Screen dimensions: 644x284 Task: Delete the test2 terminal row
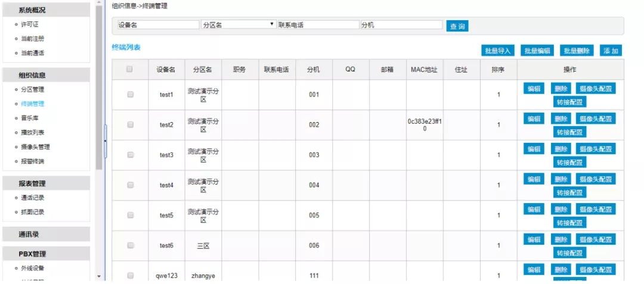coord(561,118)
